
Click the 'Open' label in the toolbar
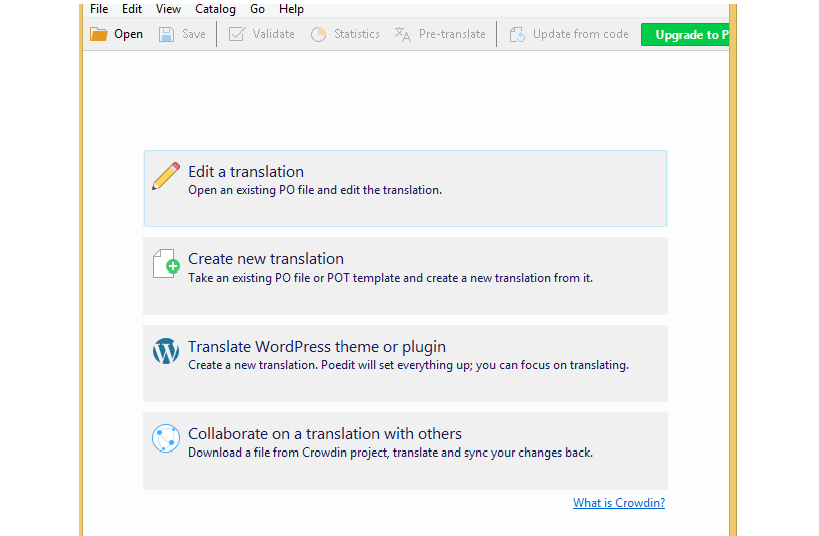128,34
